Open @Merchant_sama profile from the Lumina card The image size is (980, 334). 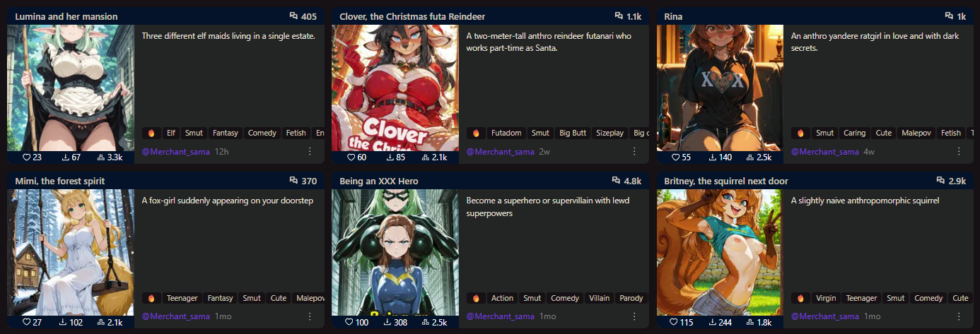point(176,152)
